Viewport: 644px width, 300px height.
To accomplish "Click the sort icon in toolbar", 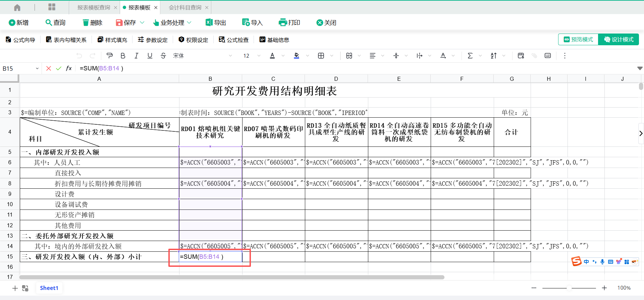I will pos(494,56).
